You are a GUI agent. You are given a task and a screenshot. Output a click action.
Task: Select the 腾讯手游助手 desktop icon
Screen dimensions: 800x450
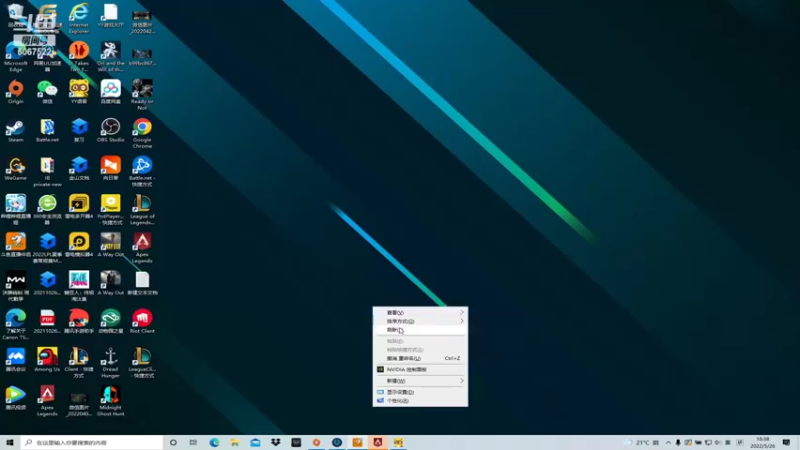pyautogui.click(x=79, y=321)
